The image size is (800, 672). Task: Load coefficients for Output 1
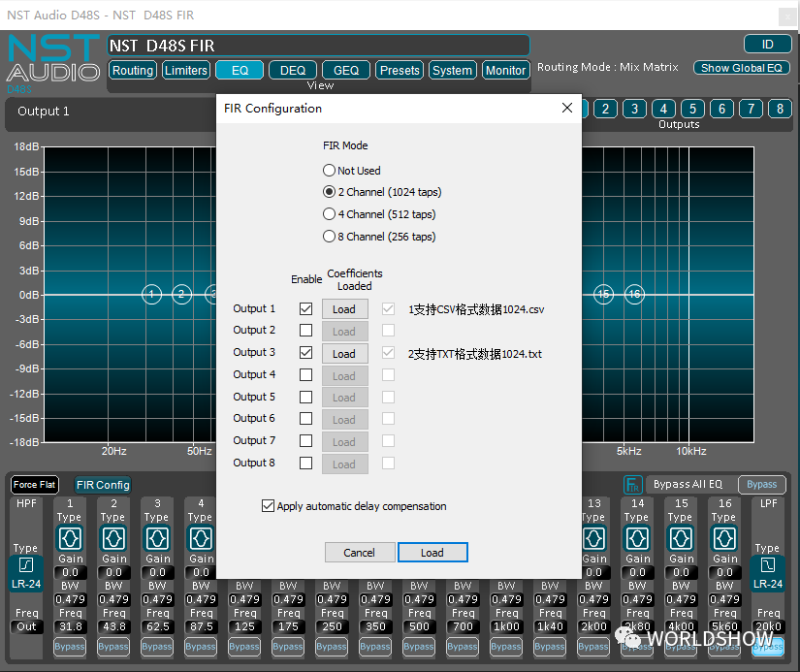(x=344, y=309)
